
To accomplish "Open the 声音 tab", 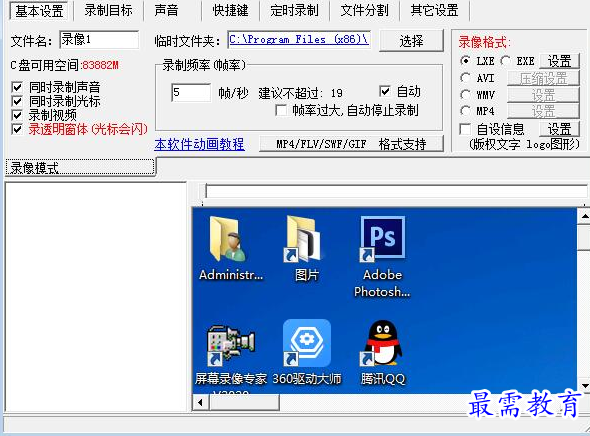I will pos(166,11).
